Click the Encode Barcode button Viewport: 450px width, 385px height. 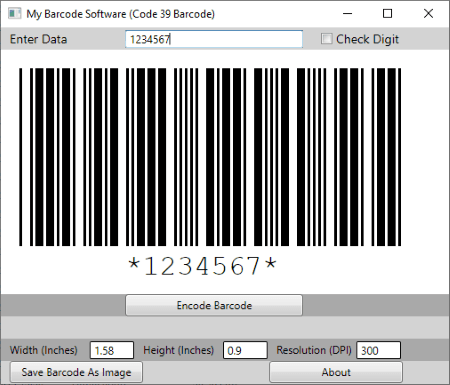tap(214, 305)
